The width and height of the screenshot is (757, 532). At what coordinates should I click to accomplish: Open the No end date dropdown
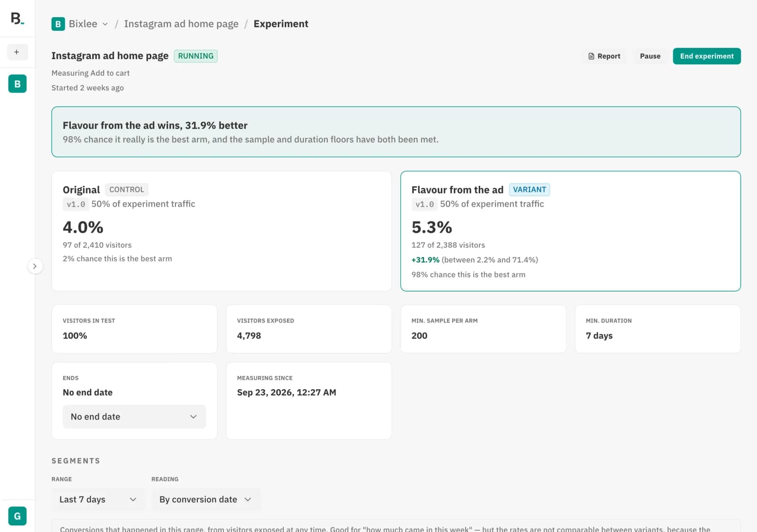(x=134, y=417)
